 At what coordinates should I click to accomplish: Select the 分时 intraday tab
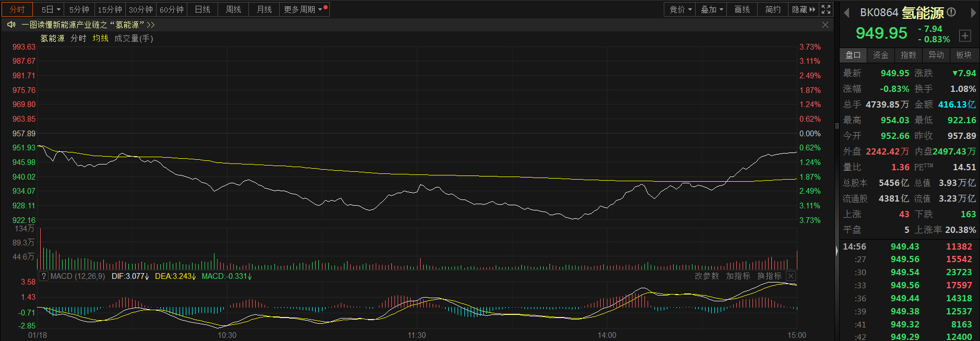click(x=17, y=9)
